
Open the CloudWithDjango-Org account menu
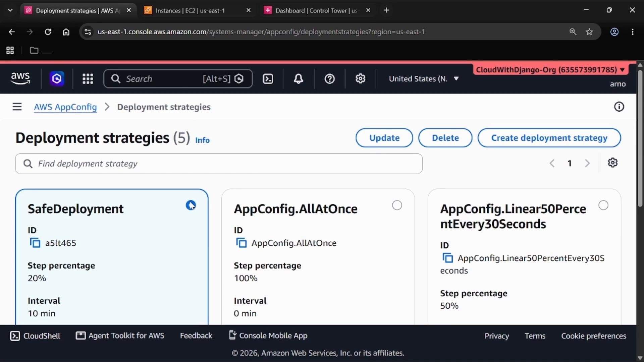click(x=550, y=70)
